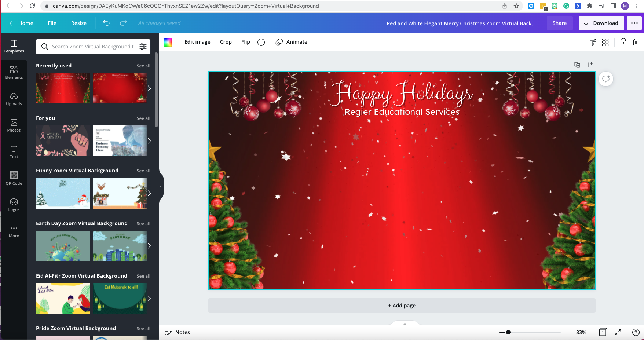The width and height of the screenshot is (644, 340).
Task: Open the Elements panel
Action: (14, 73)
